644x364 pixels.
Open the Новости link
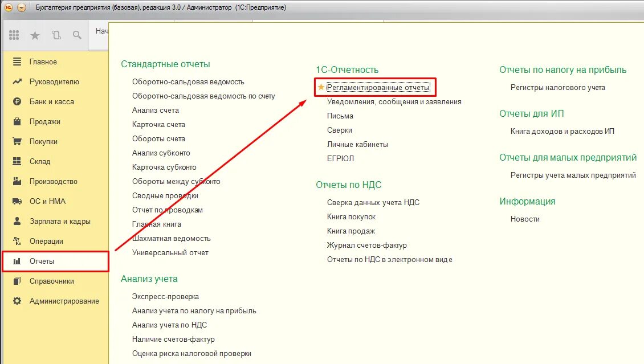point(525,219)
